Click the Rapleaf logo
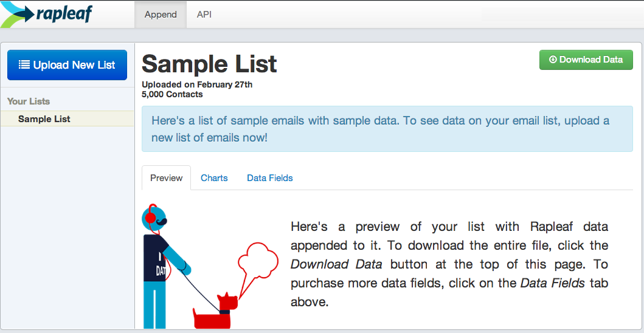644x333 pixels. tap(46, 15)
